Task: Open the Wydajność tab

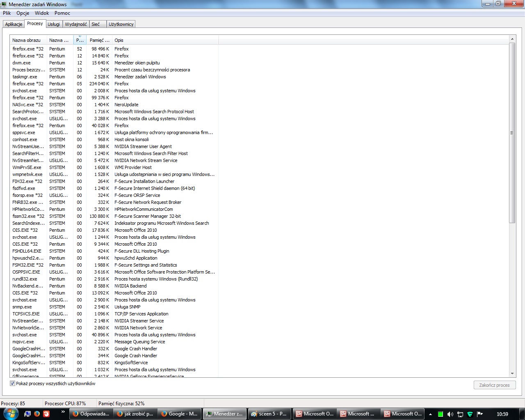Action: 76,24
